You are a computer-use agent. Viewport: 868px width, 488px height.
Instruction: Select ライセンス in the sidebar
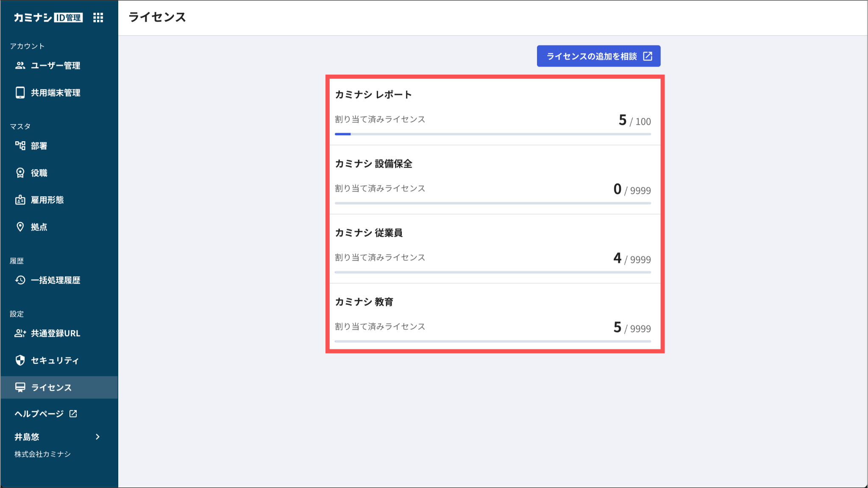[51, 388]
